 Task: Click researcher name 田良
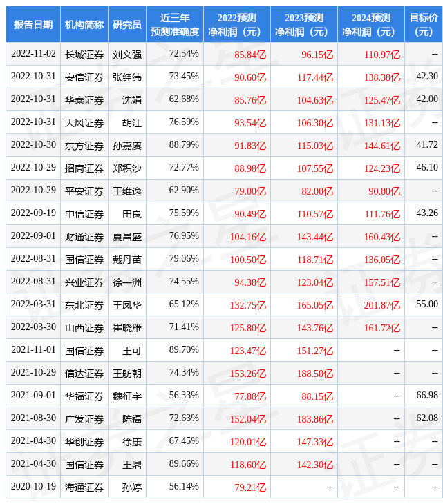[131, 214]
